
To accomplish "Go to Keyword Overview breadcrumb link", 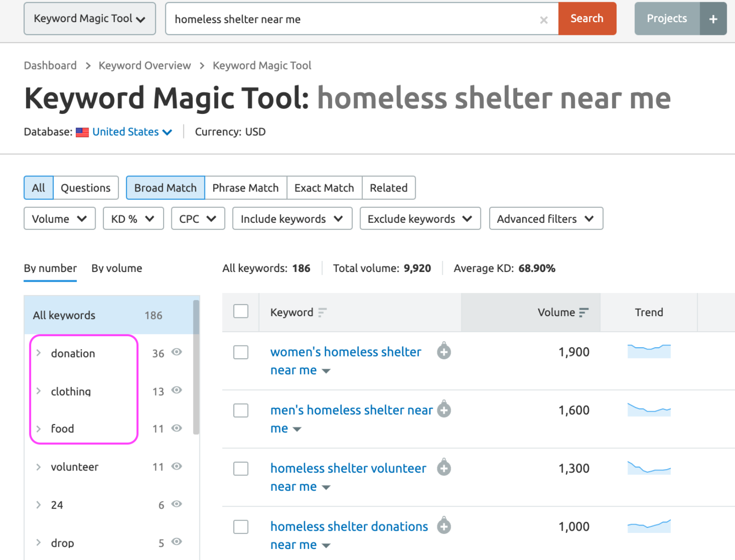I will (x=145, y=66).
